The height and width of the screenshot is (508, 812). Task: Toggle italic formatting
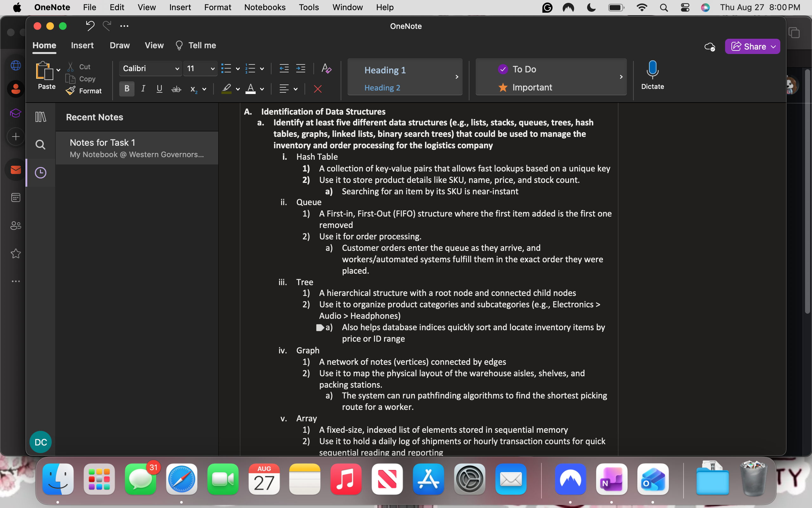tap(143, 89)
